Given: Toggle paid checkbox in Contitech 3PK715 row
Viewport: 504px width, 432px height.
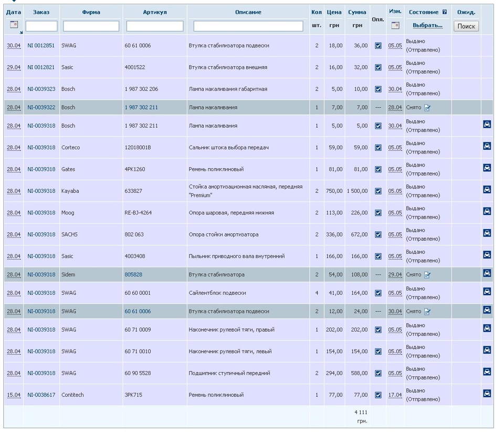Looking at the screenshot, I should tap(378, 395).
